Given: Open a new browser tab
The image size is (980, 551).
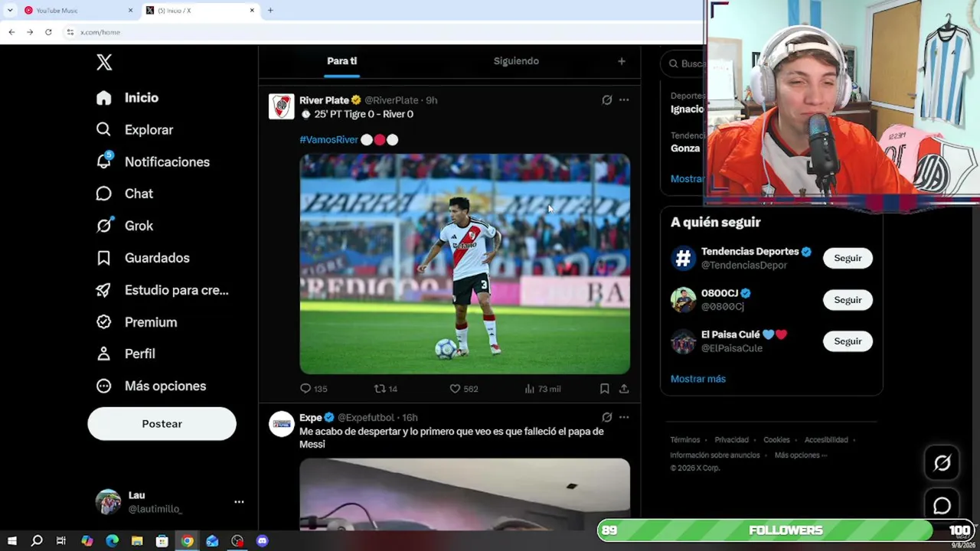Looking at the screenshot, I should coord(270,11).
